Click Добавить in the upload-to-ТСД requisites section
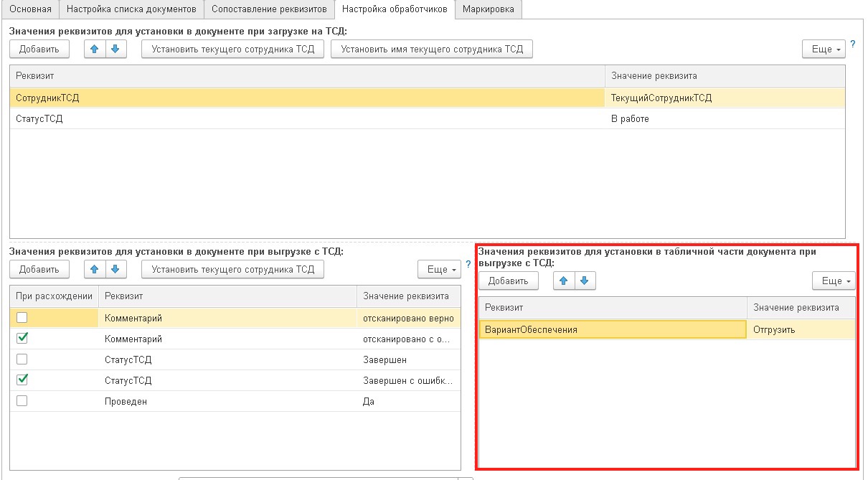868x480 pixels. (x=39, y=49)
